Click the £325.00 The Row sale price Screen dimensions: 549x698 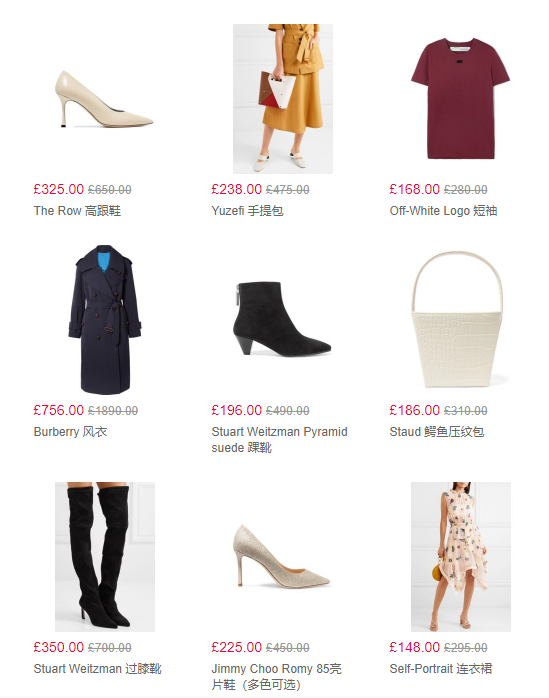(x=59, y=189)
